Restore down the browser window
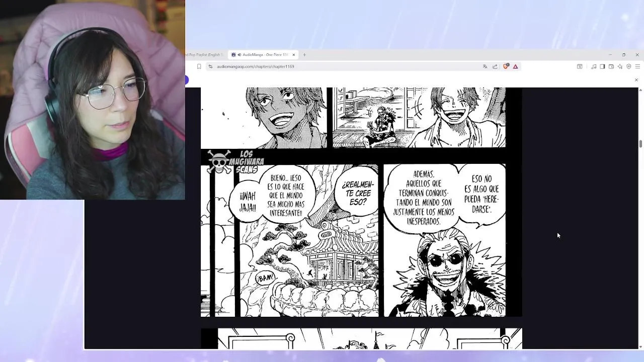 [x=623, y=55]
